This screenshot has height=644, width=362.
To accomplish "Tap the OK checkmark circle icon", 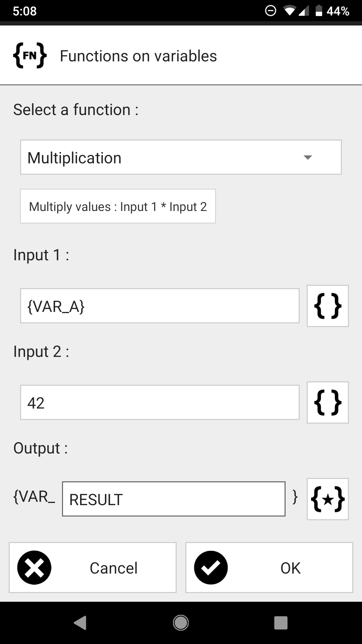I will 211,568.
